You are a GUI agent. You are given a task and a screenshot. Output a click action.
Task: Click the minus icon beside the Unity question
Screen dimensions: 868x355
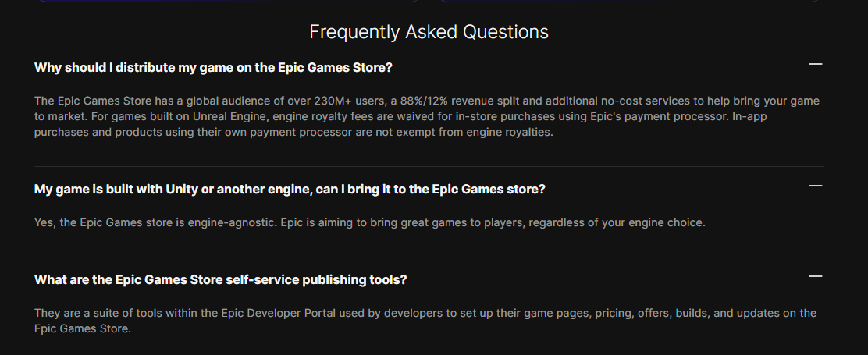816,186
